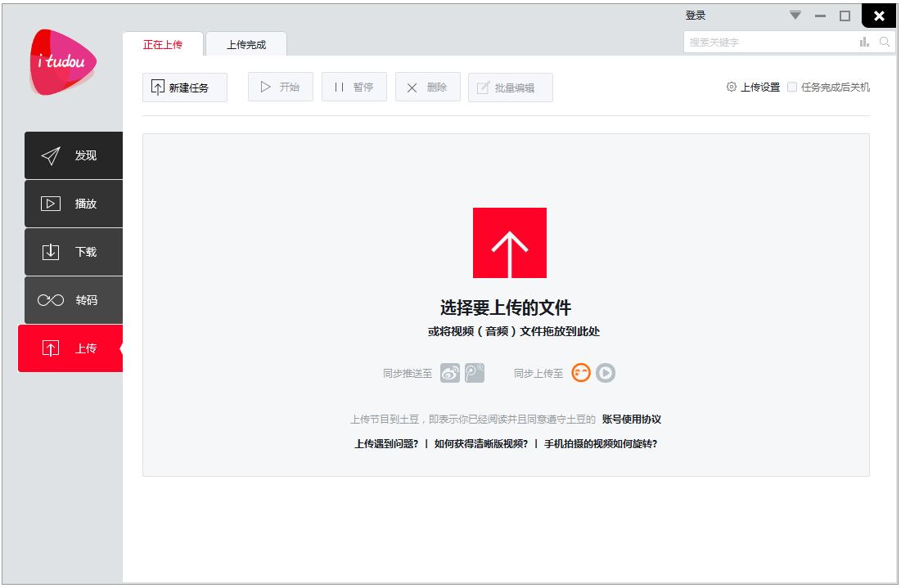Select 发现 (Discover) in the sidebar

pos(73,155)
